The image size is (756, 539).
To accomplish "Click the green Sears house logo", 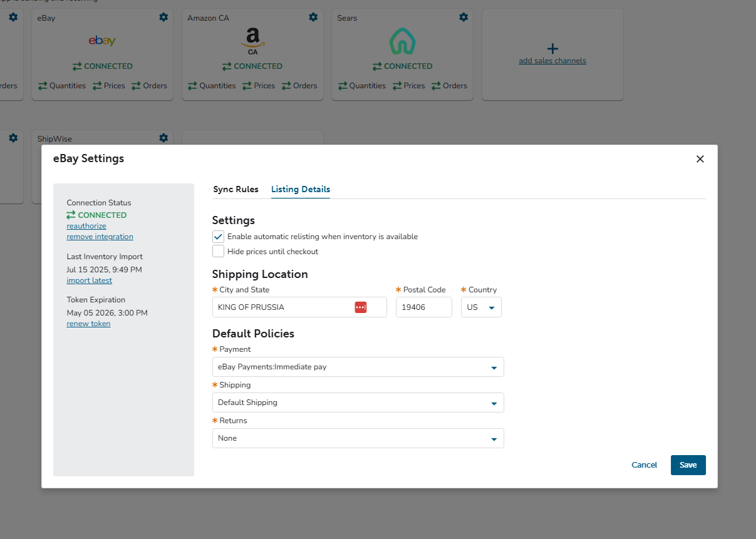I will point(403,42).
